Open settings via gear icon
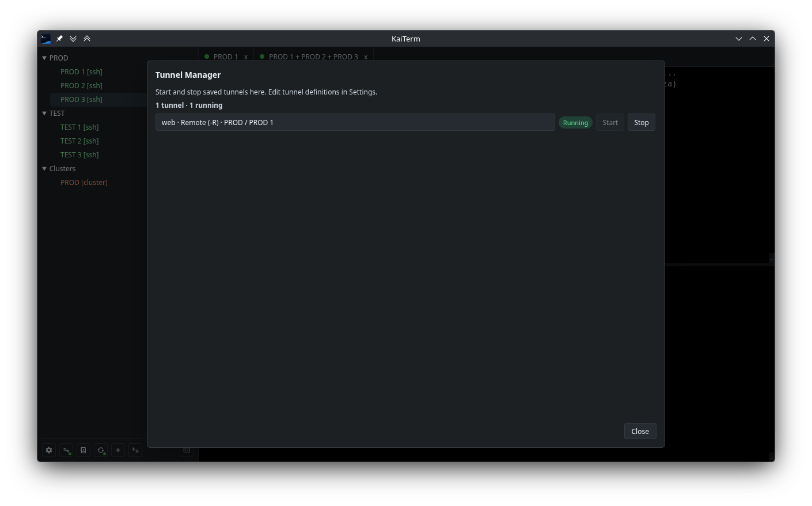Image resolution: width=812 pixels, height=506 pixels. coord(49,450)
